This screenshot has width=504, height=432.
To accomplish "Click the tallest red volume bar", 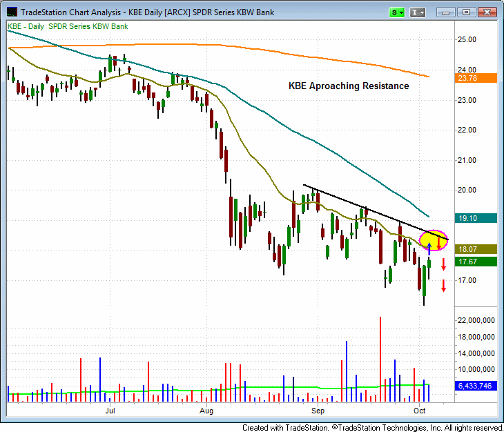I will coord(380,359).
